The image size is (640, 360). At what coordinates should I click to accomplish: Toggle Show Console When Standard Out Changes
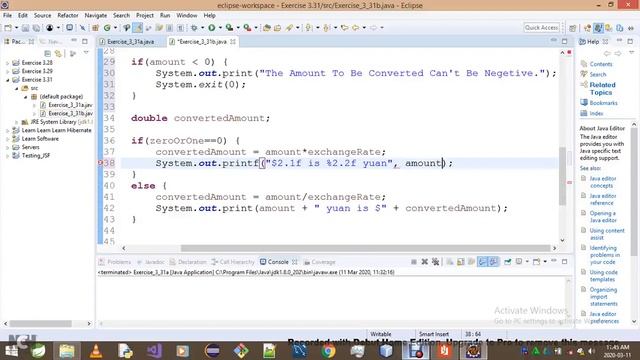pyautogui.click(x=483, y=262)
